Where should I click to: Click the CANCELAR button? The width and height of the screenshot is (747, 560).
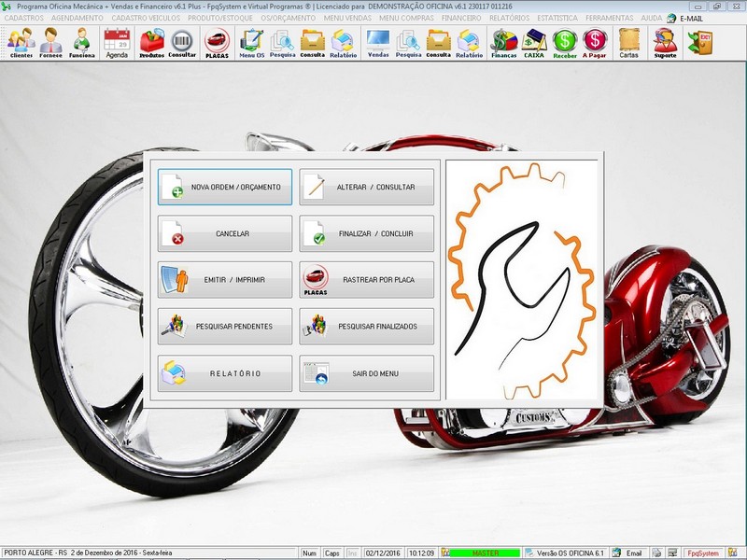[225, 234]
